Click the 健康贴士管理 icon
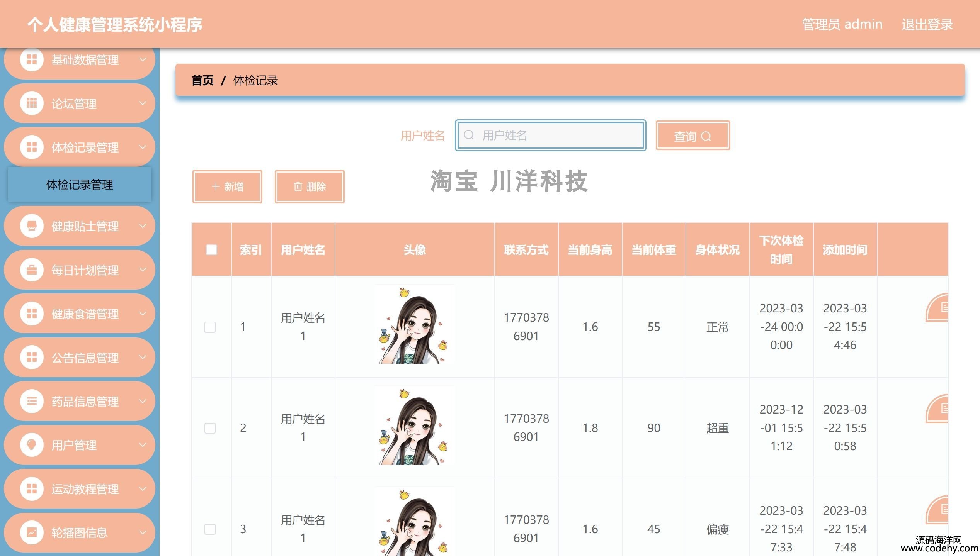Screen dimensions: 980x556 32,226
